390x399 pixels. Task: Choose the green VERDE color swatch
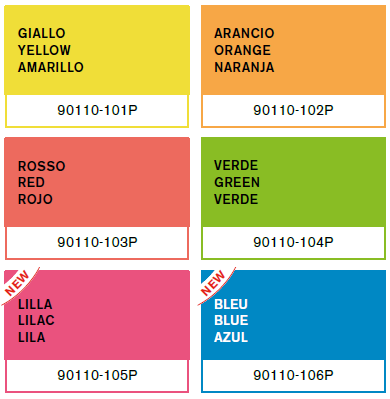pyautogui.click(x=293, y=182)
